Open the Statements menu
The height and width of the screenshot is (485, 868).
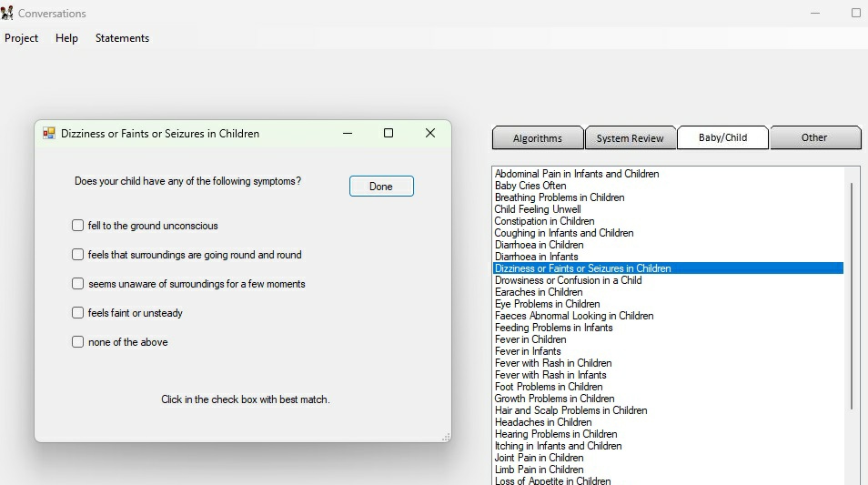click(122, 38)
